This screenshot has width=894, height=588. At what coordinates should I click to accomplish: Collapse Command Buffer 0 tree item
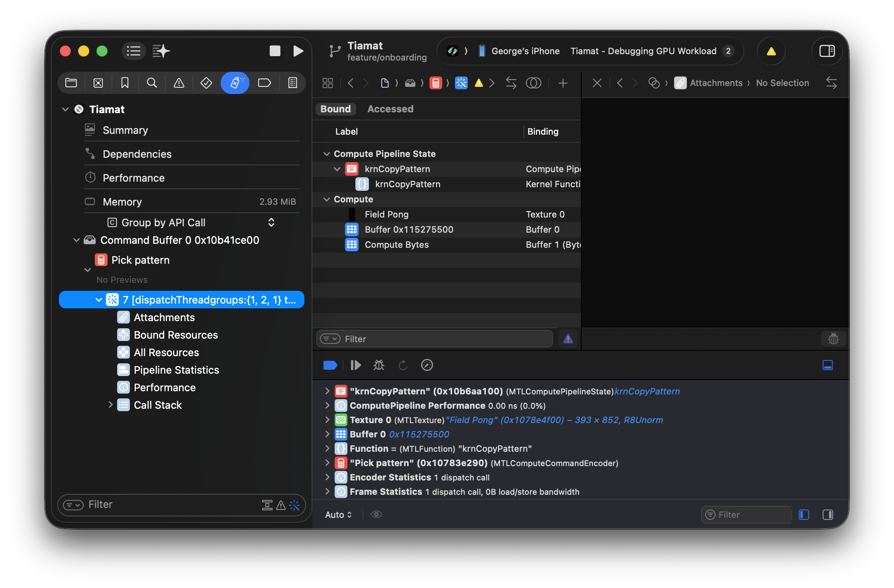coord(76,240)
